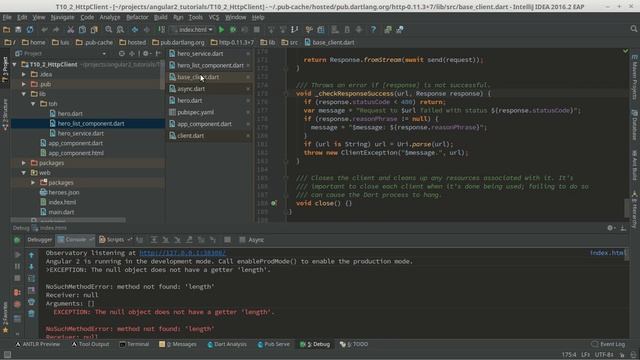640x360 pixels.
Task: Click the override gutter marker at close()
Action: pyautogui.click(x=274, y=203)
